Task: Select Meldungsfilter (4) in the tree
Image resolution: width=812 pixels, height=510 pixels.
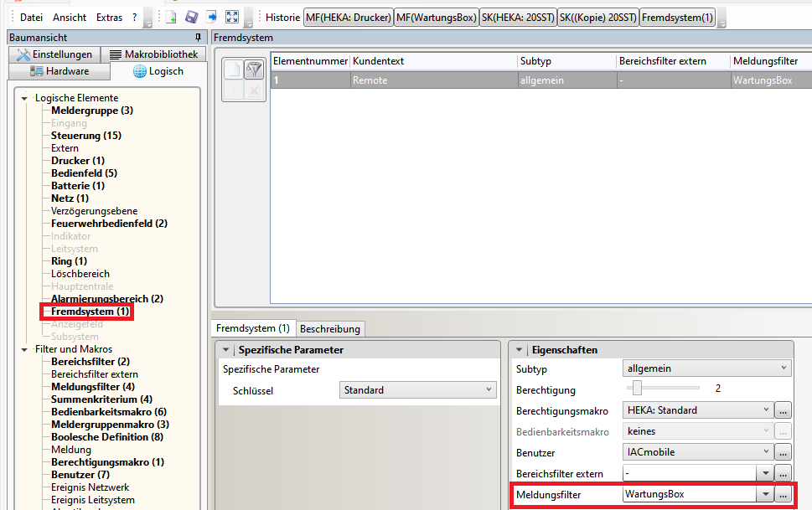Action: pos(93,387)
